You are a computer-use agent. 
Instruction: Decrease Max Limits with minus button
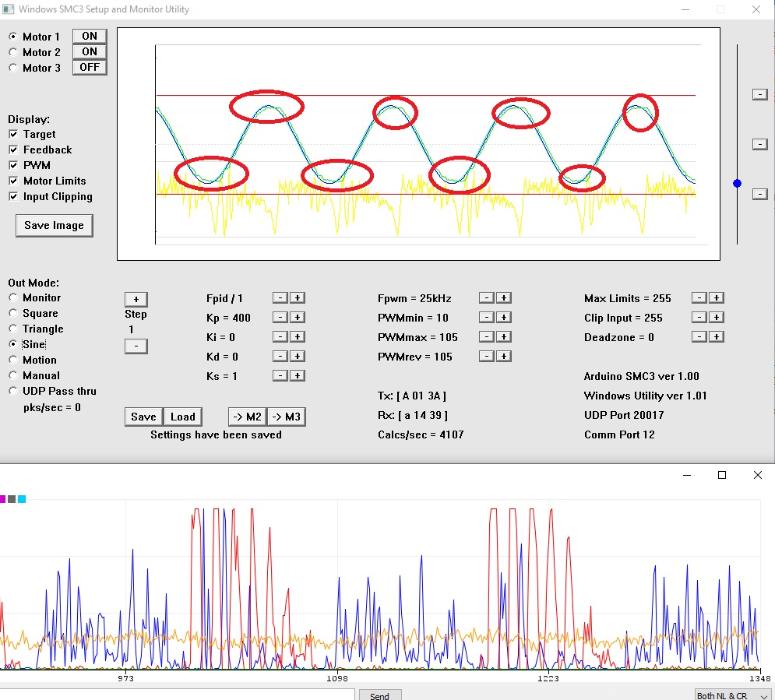click(699, 298)
